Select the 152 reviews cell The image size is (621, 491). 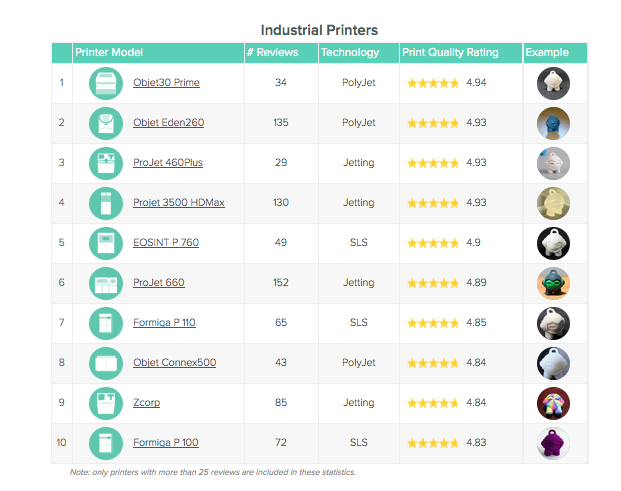(281, 282)
